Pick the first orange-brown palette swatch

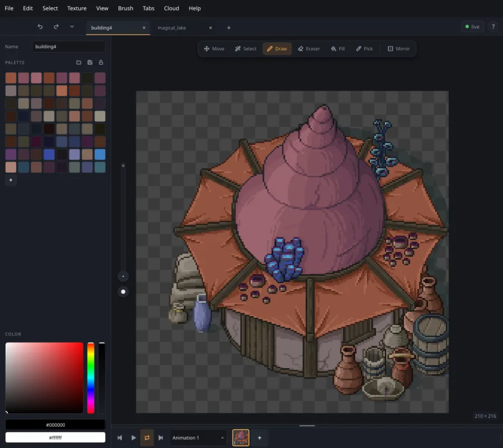pos(11,78)
